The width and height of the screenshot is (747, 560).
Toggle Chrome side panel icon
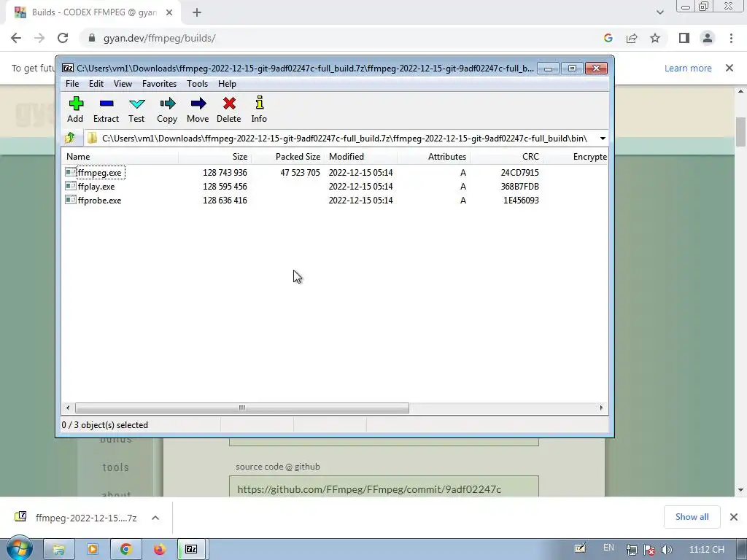pos(684,38)
